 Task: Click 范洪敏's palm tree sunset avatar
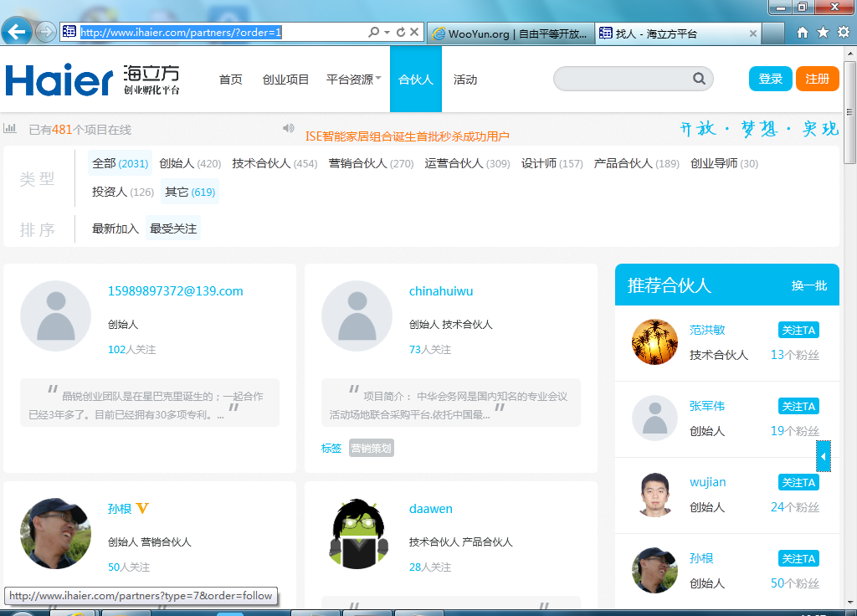[654, 342]
